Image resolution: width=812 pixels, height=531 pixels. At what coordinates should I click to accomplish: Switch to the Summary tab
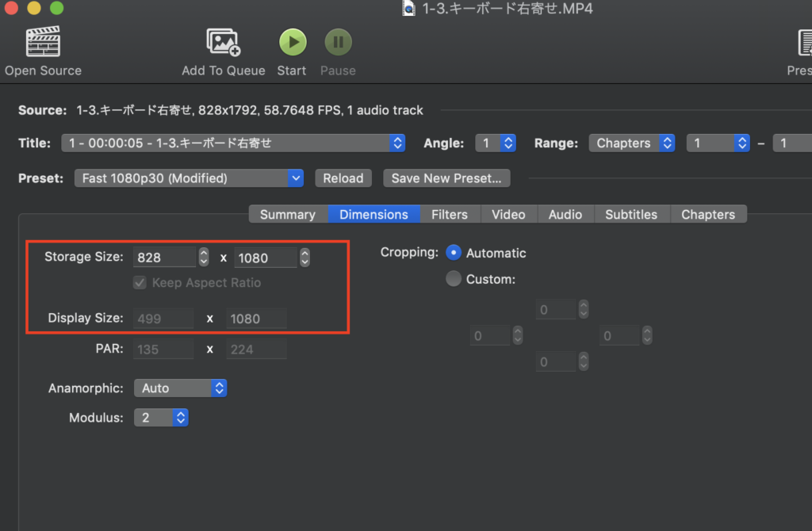click(288, 214)
